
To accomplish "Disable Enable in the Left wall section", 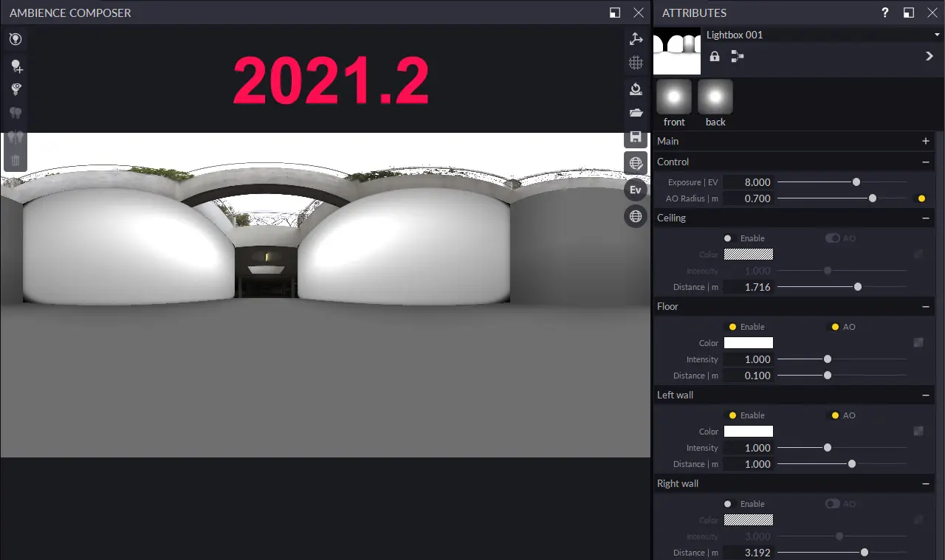I will 733,415.
